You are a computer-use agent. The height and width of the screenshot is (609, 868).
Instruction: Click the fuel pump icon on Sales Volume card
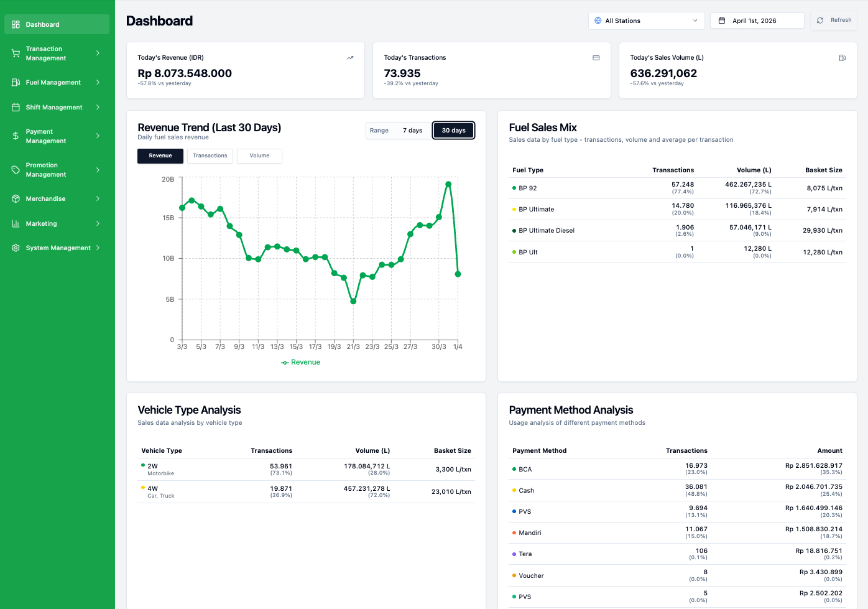(x=843, y=58)
